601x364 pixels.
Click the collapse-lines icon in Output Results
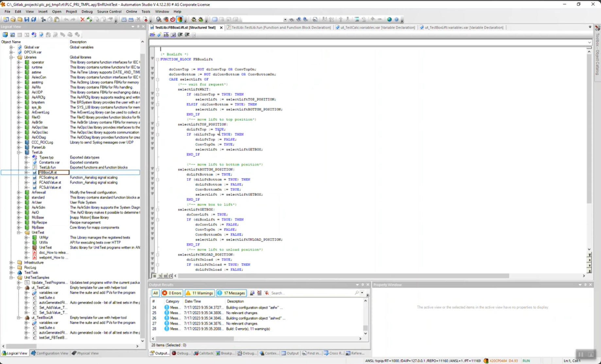pyautogui.click(x=259, y=293)
